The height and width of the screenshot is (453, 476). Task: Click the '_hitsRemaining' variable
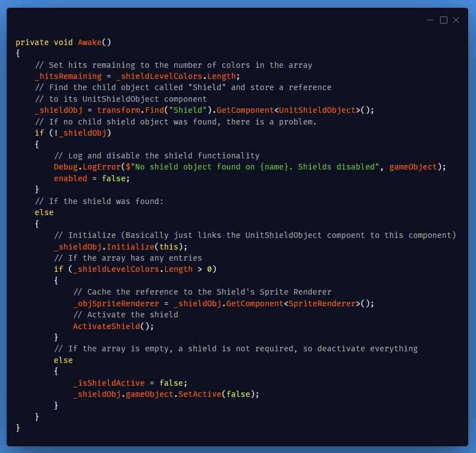point(68,76)
